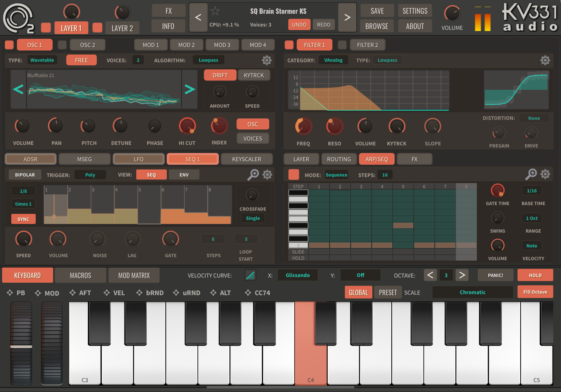Load next preset with right arrow
This screenshot has width=561, height=392.
pos(347,17)
